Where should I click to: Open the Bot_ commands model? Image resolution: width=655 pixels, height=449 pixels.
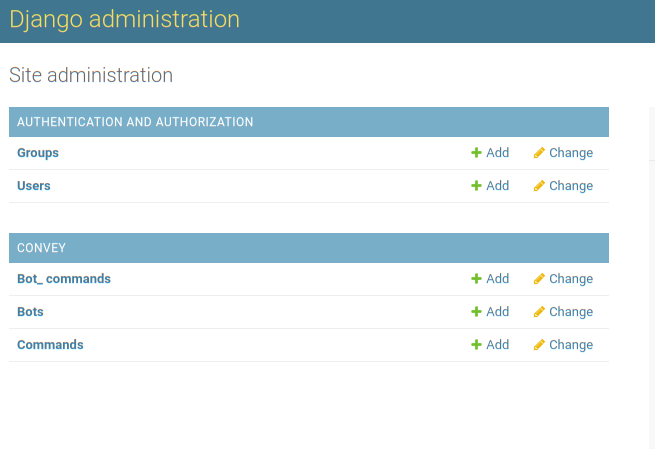coord(64,279)
